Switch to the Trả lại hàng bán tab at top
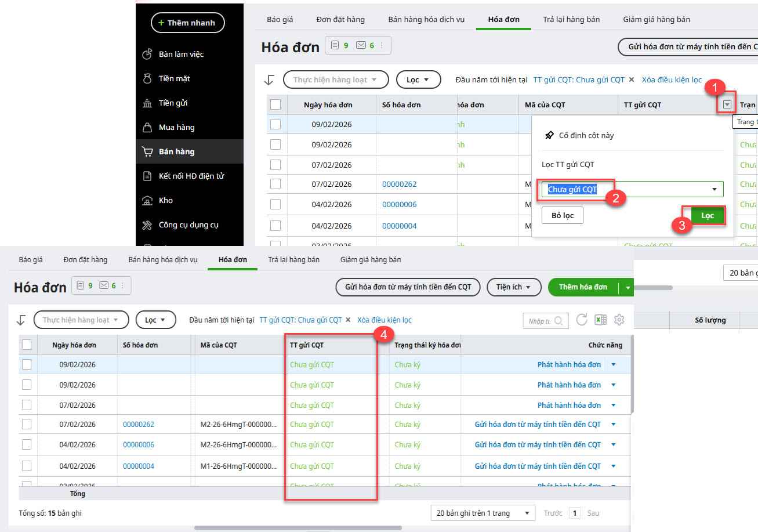The image size is (758, 532). tap(571, 19)
